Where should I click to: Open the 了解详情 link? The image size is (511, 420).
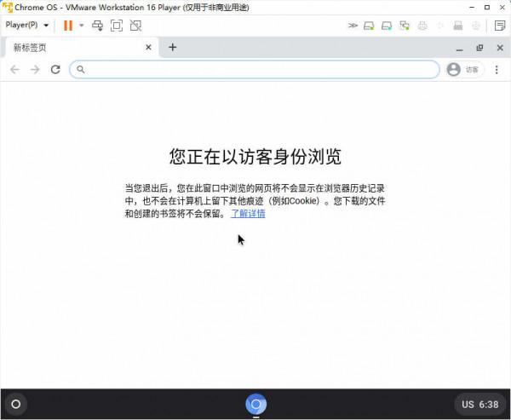tap(248, 214)
